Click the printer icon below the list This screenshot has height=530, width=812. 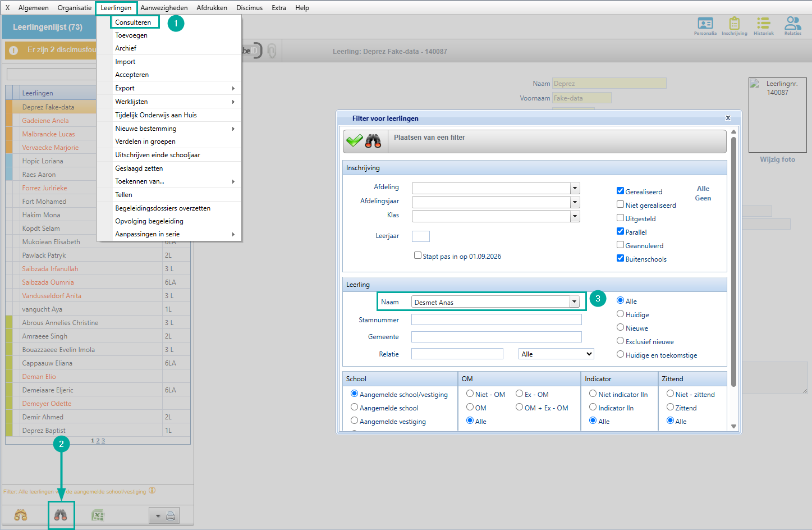coord(171,515)
